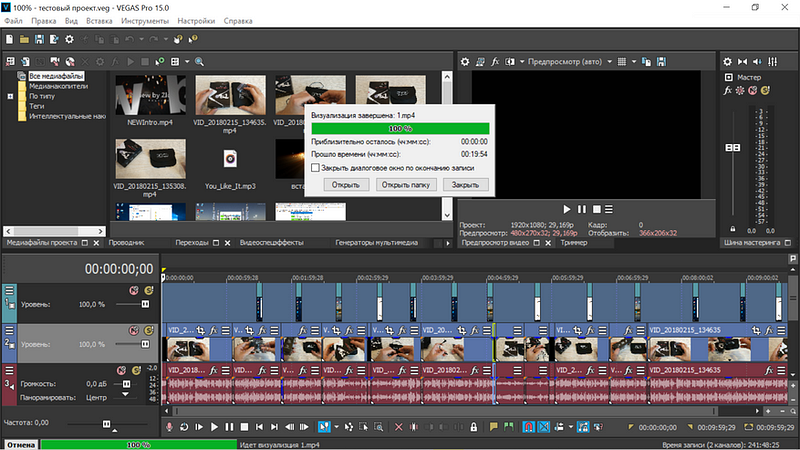Insert a marker with yellow flag icon
This screenshot has width=800, height=450.
coord(493,427)
